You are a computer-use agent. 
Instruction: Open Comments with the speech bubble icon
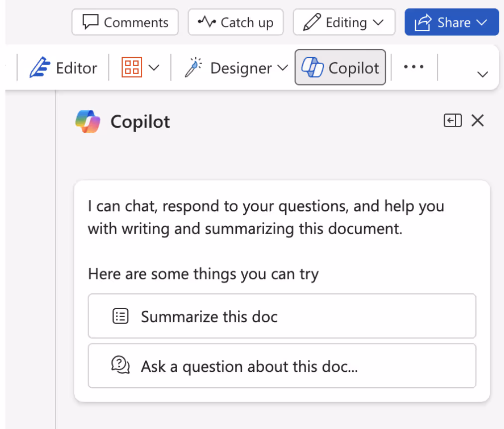[x=90, y=22]
